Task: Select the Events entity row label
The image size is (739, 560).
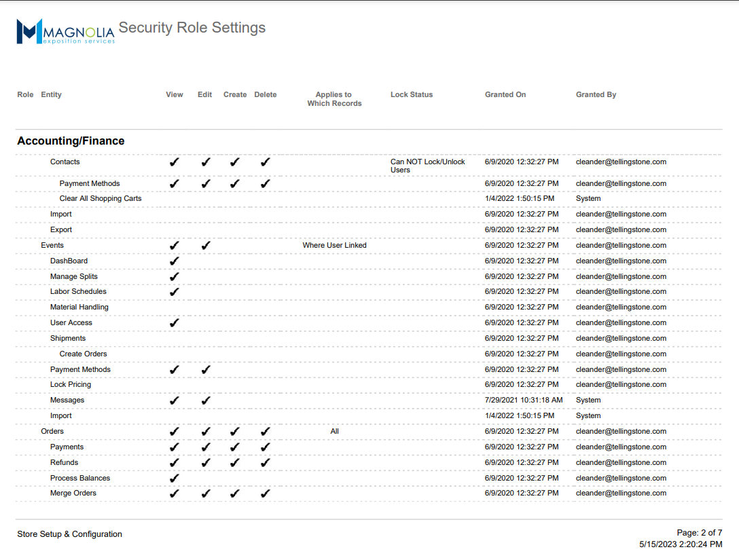Action: (52, 246)
